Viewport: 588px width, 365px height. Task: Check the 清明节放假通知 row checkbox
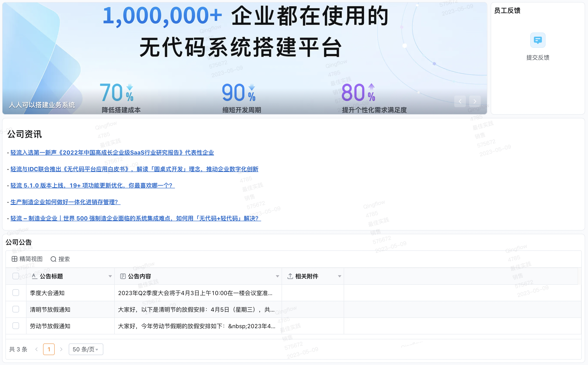pos(16,309)
